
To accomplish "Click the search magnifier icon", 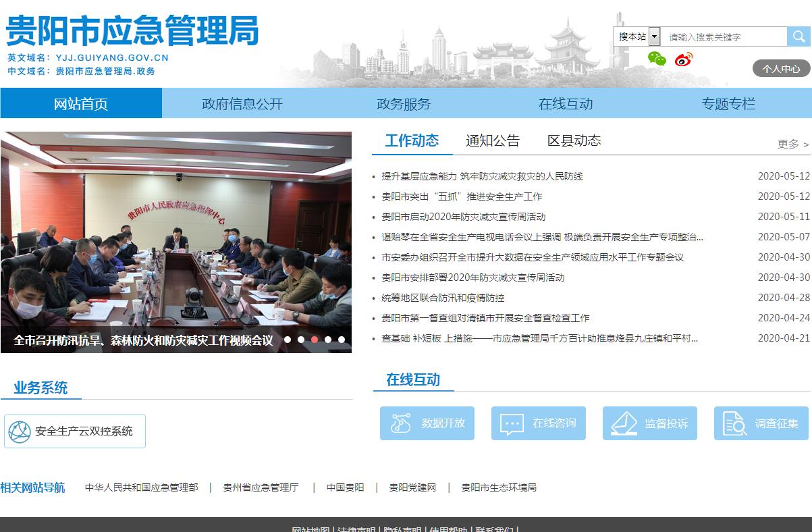I will pos(799,36).
